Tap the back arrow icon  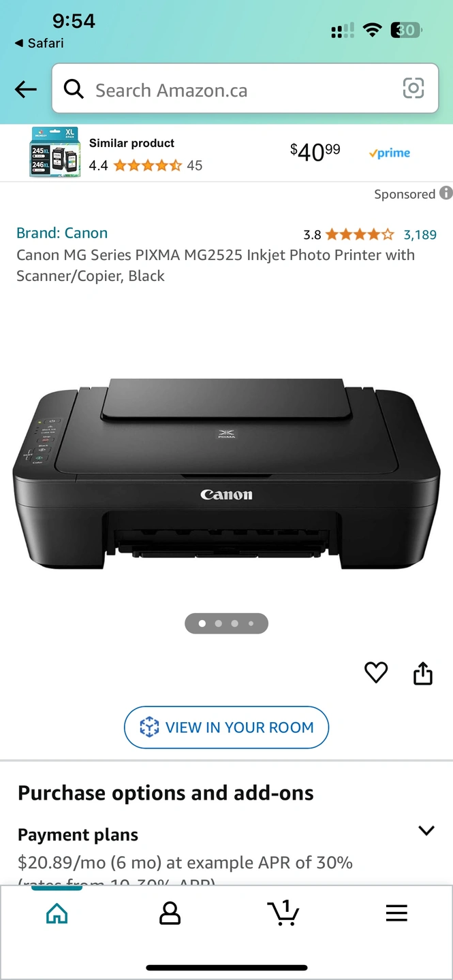point(26,89)
